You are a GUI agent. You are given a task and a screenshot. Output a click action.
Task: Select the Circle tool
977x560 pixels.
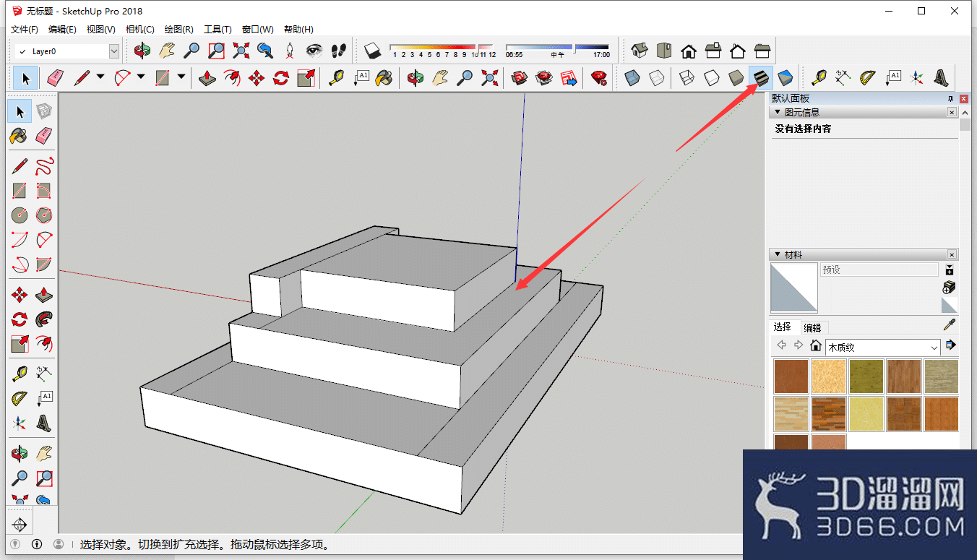[x=20, y=215]
